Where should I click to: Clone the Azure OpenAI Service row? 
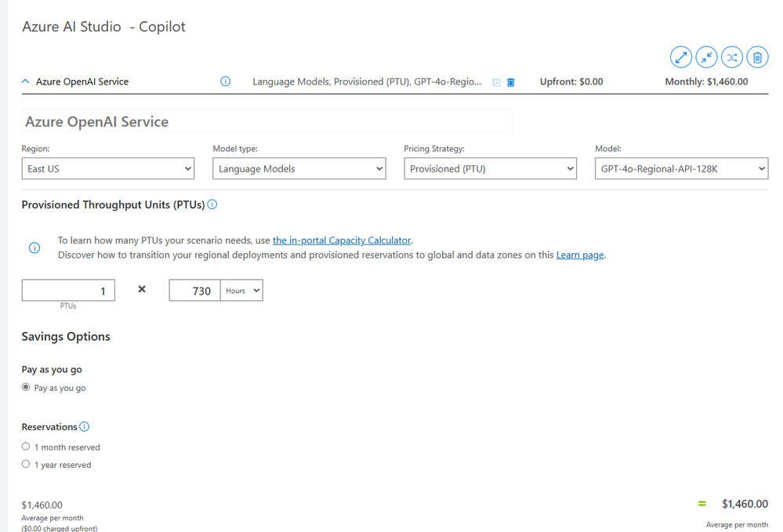(496, 82)
